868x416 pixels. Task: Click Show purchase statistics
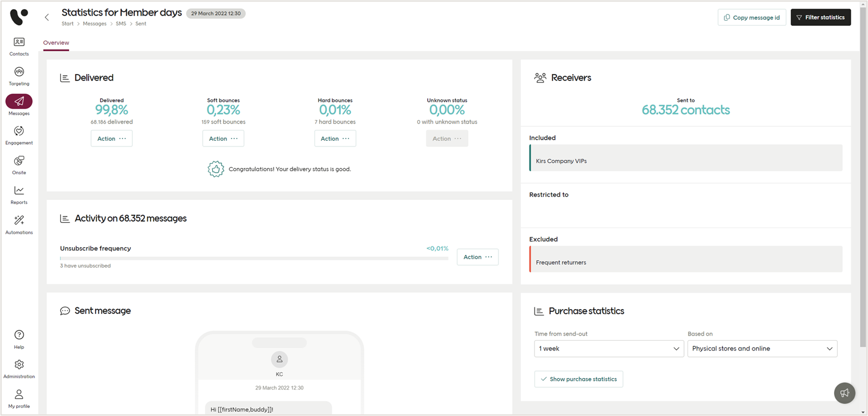click(578, 379)
